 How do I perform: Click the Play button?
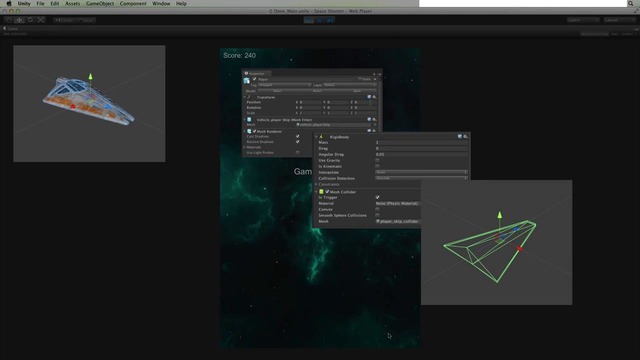pos(309,20)
